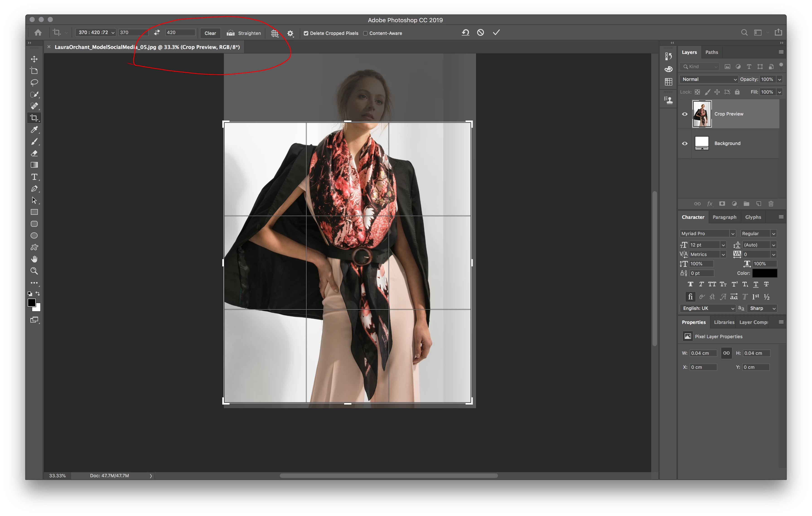Screen dimensions: 812x516
Task: Select the Horizontal Type tool
Action: click(34, 177)
